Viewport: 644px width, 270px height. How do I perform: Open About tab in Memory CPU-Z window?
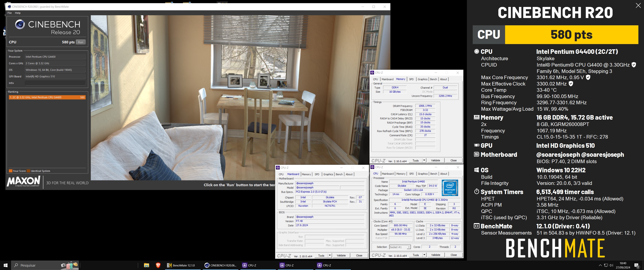point(443,79)
